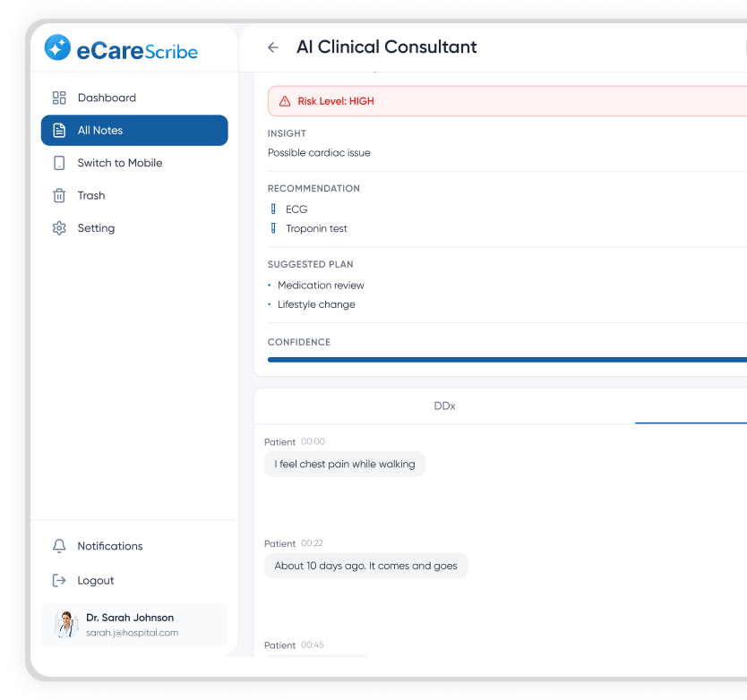Click the Confidence progress bar
Image resolution: width=747 pixels, height=700 pixels.
pos(507,360)
